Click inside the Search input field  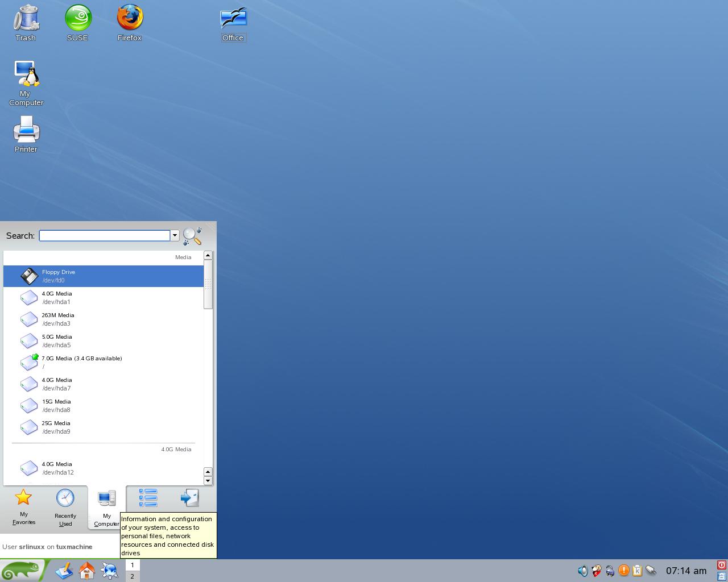tap(105, 235)
